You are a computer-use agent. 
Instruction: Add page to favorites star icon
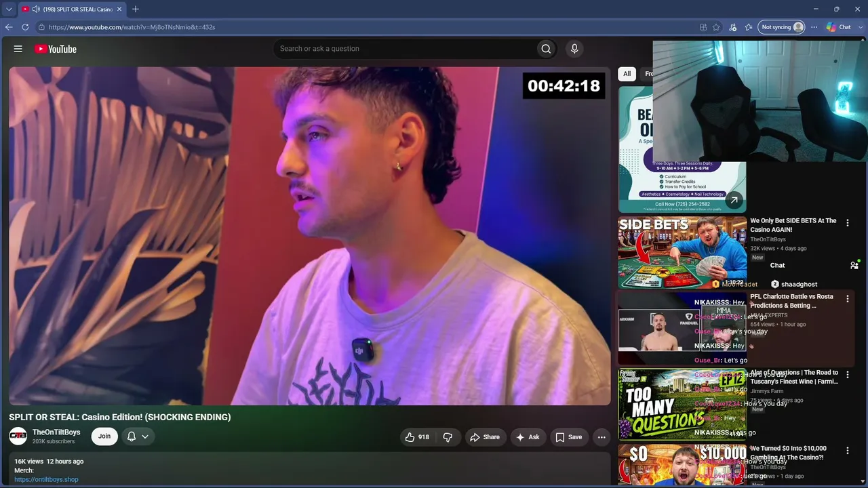pyautogui.click(x=716, y=27)
